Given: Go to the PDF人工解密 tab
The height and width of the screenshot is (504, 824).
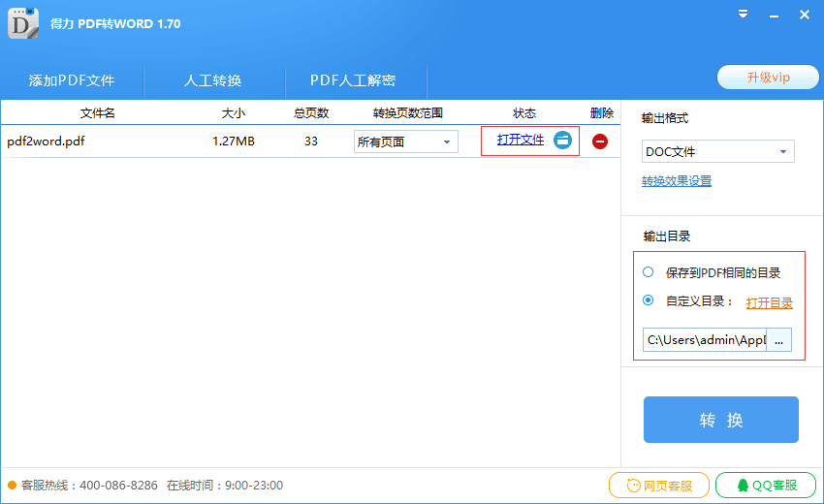Looking at the screenshot, I should point(353,80).
